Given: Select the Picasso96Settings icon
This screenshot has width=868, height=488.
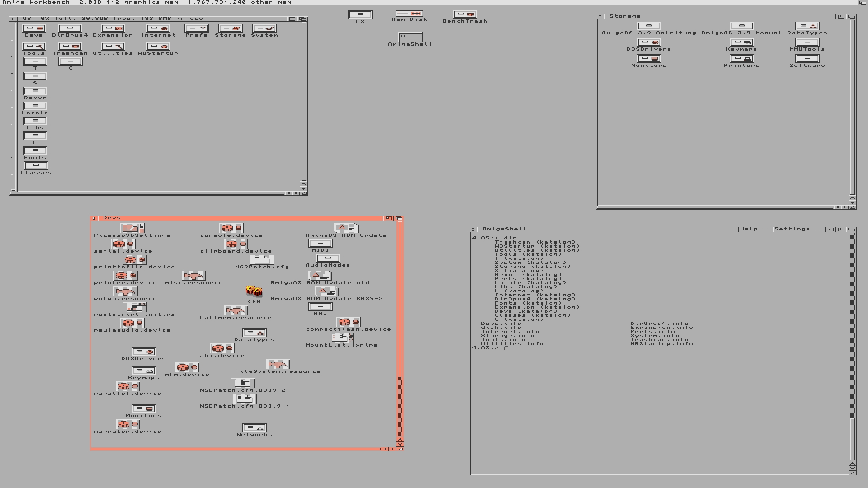Looking at the screenshot, I should pos(132,228).
